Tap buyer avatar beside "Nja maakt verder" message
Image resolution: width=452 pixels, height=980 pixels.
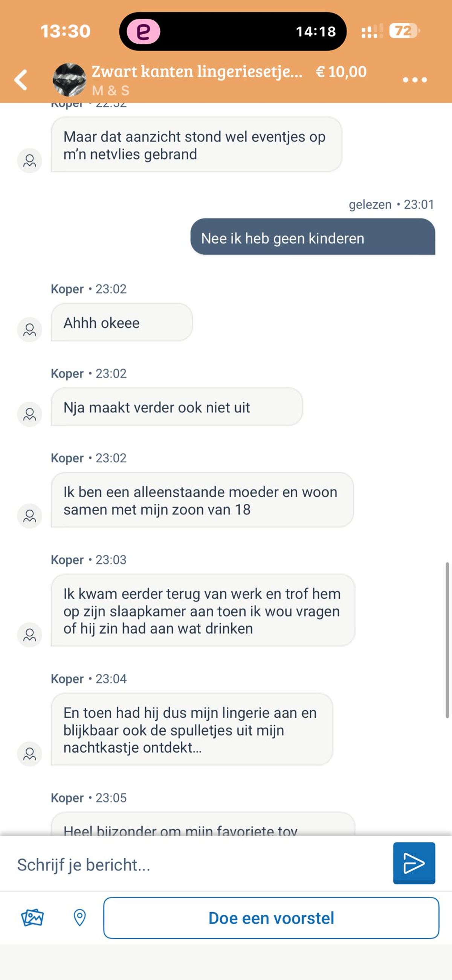[x=30, y=414]
